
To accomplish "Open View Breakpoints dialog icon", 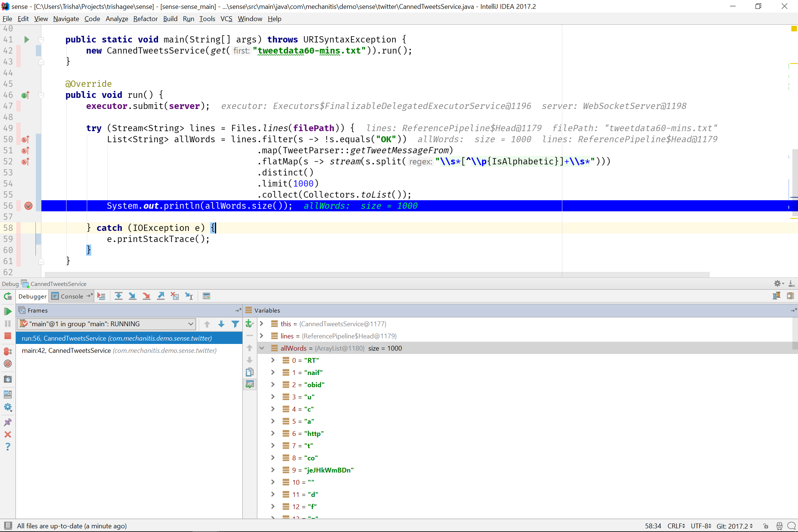I will pos(8,351).
